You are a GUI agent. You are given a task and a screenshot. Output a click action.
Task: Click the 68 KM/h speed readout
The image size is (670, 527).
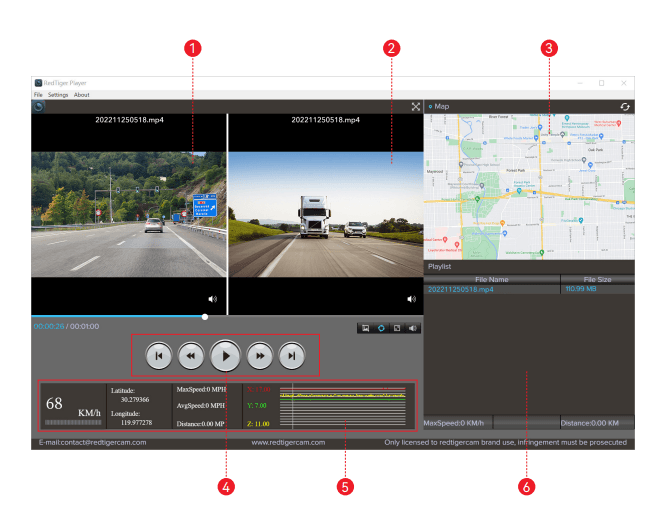click(x=73, y=406)
